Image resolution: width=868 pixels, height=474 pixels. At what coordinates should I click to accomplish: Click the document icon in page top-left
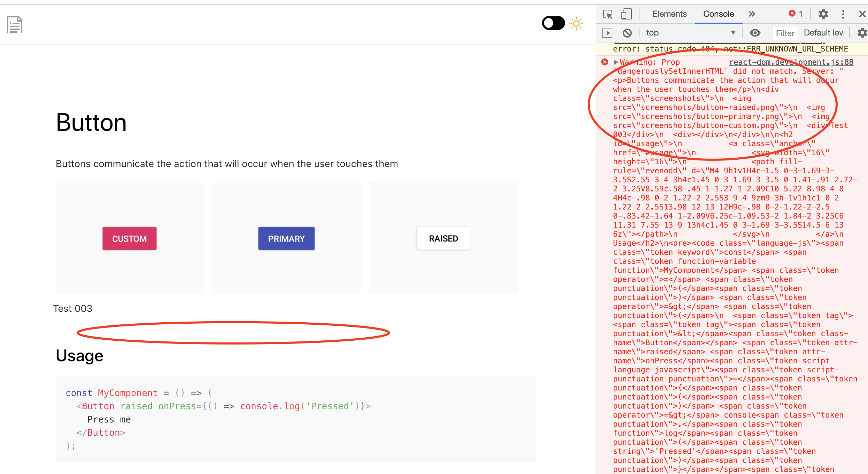pyautogui.click(x=15, y=24)
